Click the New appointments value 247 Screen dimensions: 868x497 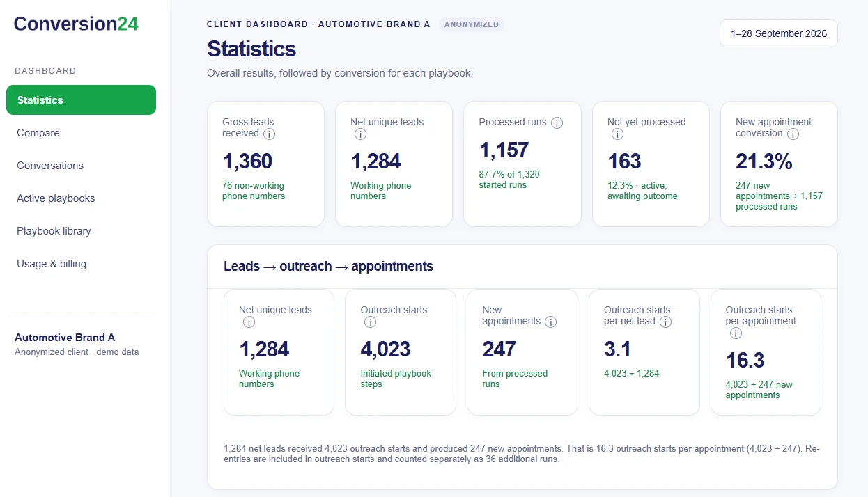499,349
